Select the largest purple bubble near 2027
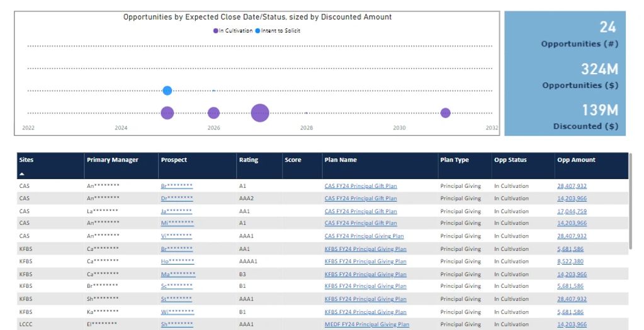 pos(260,113)
